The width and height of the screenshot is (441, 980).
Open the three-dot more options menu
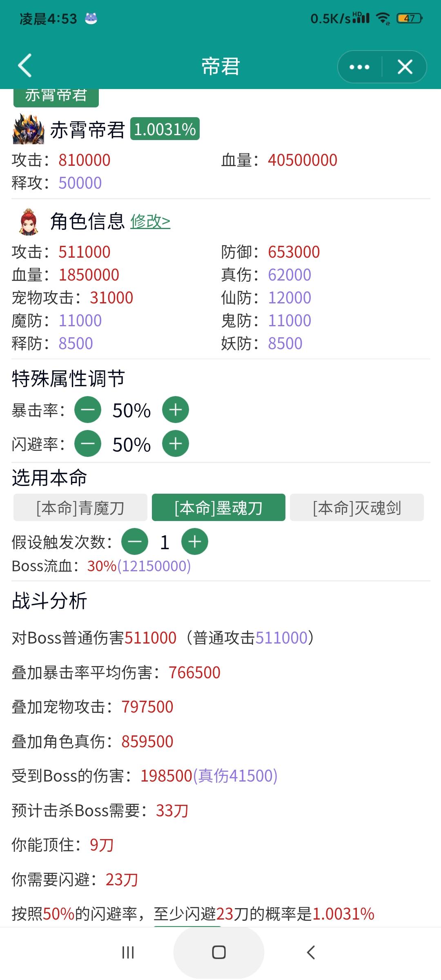[x=360, y=67]
